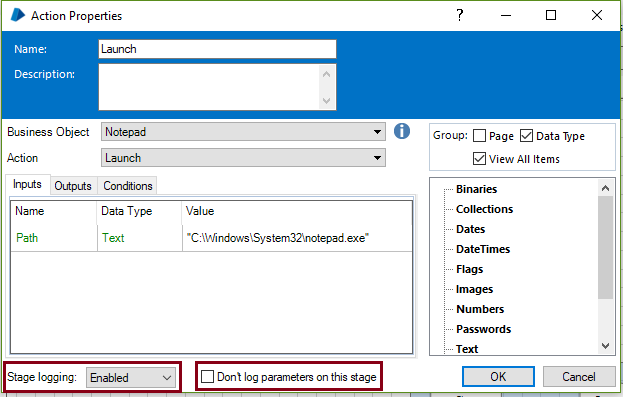Click the tree scrollbar down arrow

pos(606,346)
